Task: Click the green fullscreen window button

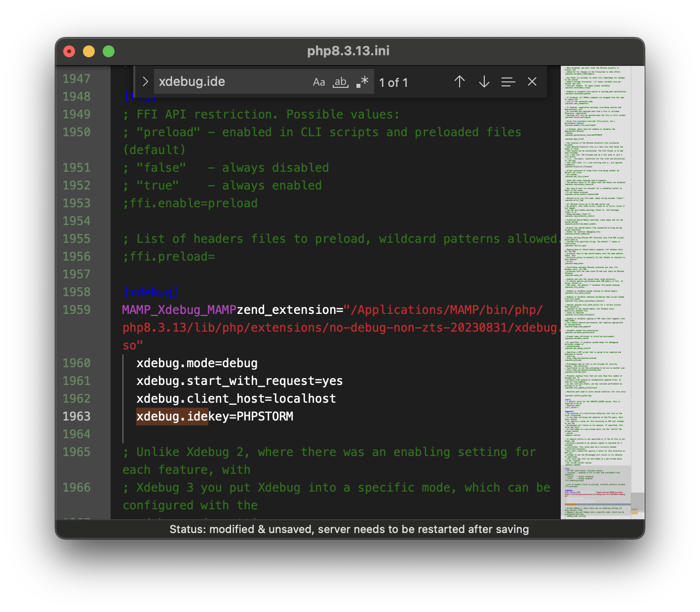Action: pyautogui.click(x=109, y=51)
